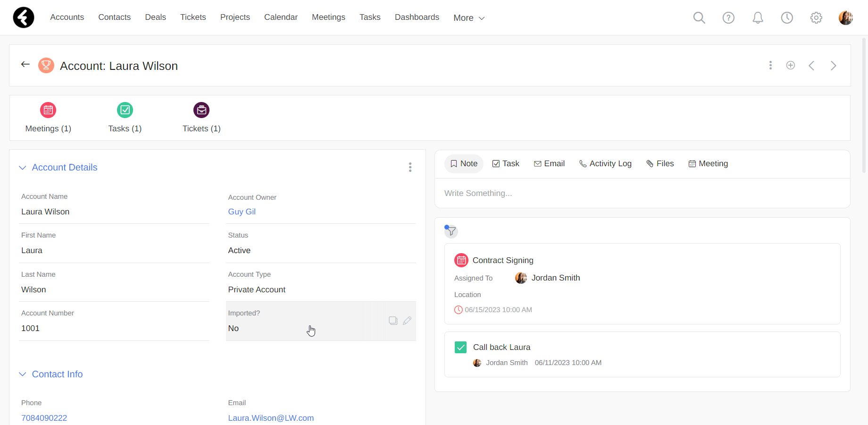Viewport: 868px width, 425px height.
Task: Edit the Imported? field with pencil
Action: (x=407, y=321)
